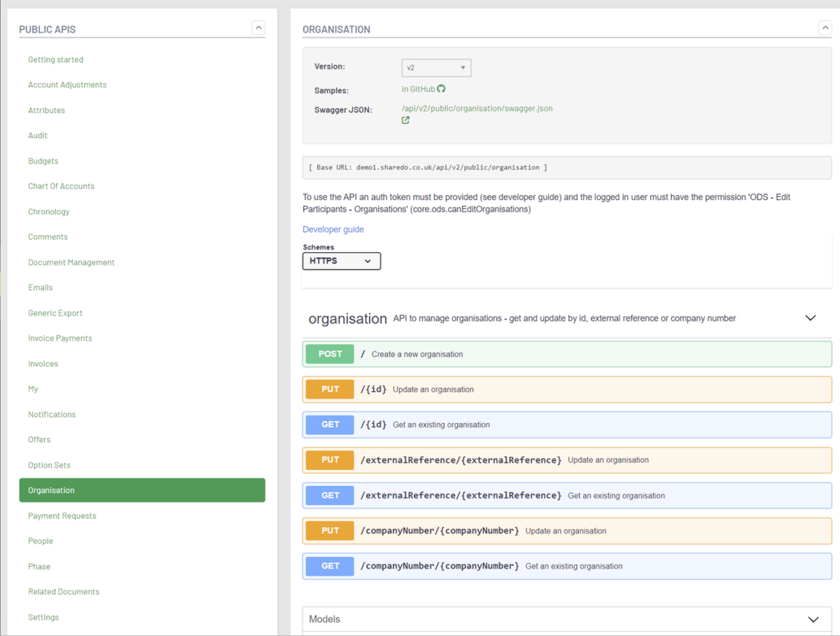This screenshot has width=840, height=636.
Task: Click the PUT badge on /{id} endpoint
Action: click(x=329, y=389)
